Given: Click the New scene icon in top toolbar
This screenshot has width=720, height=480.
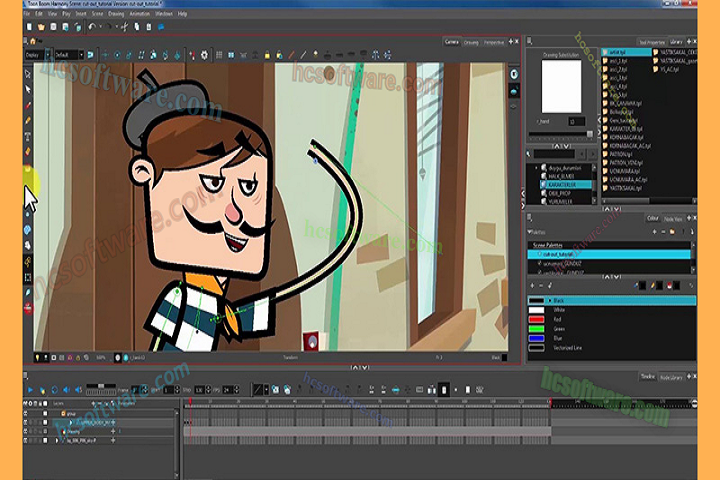Looking at the screenshot, I should 29,27.
